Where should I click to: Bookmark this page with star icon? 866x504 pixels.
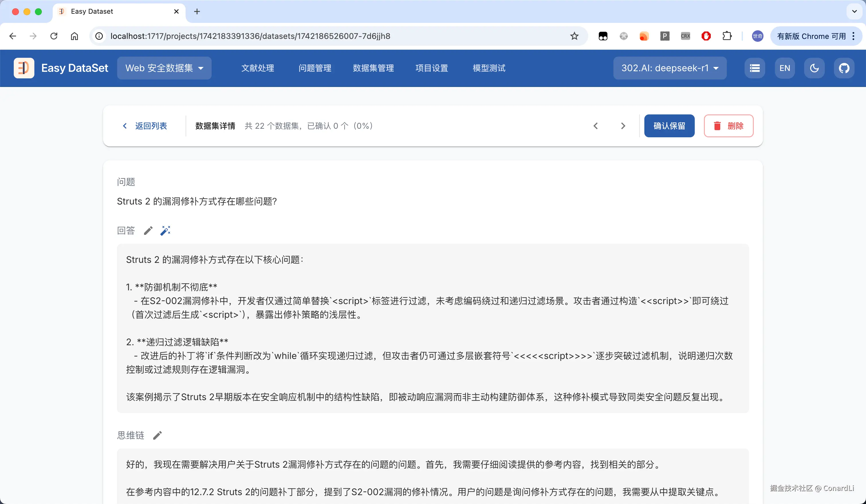tap(574, 36)
